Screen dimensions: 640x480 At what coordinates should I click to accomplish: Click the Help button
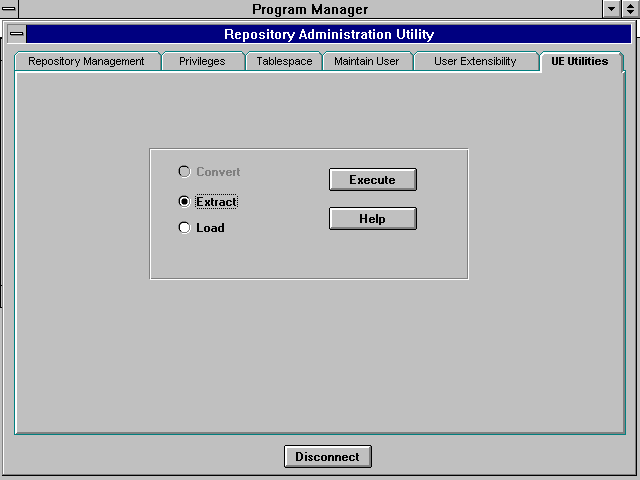pos(372,219)
